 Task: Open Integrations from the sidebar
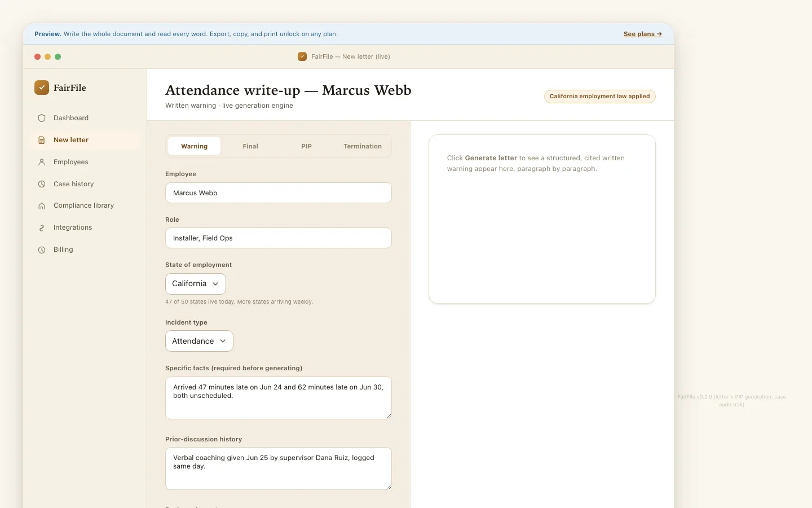85,227
